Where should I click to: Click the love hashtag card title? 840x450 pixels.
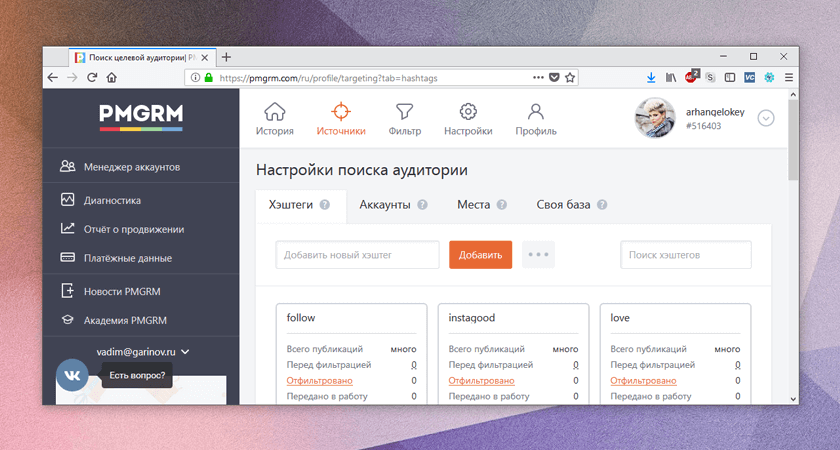tap(620, 318)
